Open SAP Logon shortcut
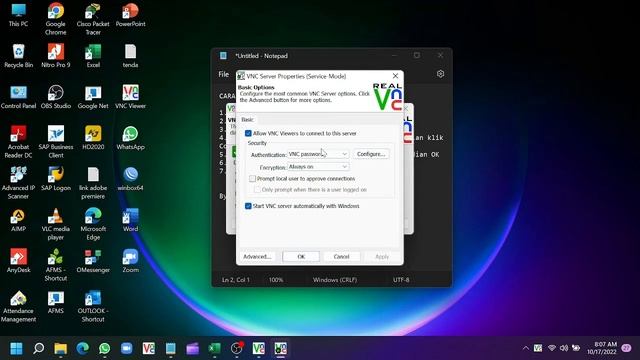 [56, 179]
